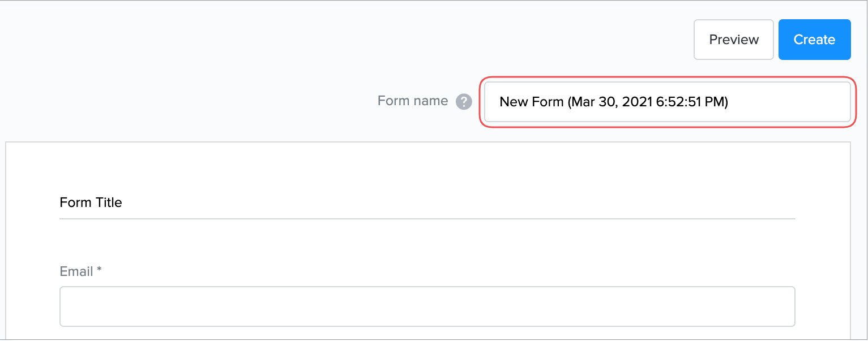
Task: Click the Form name label text
Action: coord(412,101)
